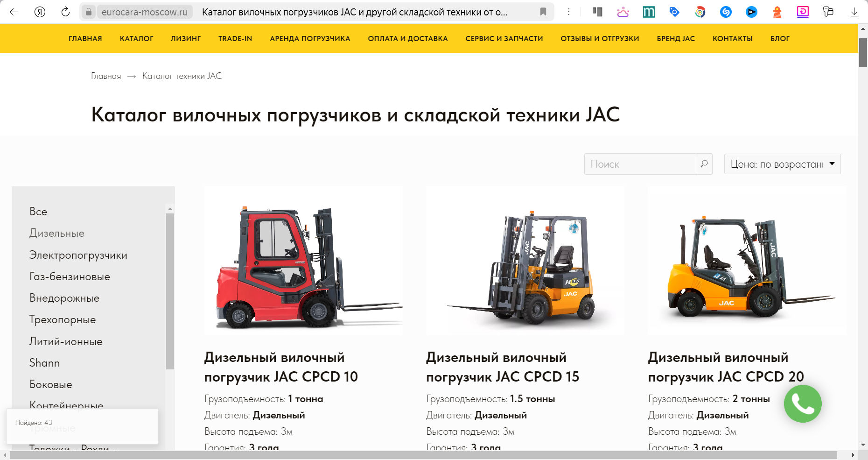This screenshot has width=868, height=460.
Task: Click the category list scroll-up arrow
Action: [170, 209]
